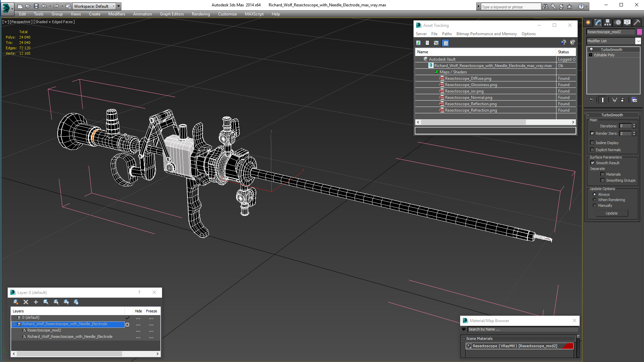The height and width of the screenshot is (362, 644).
Task: Select Manually radio button under Update Options
Action: pos(594,205)
